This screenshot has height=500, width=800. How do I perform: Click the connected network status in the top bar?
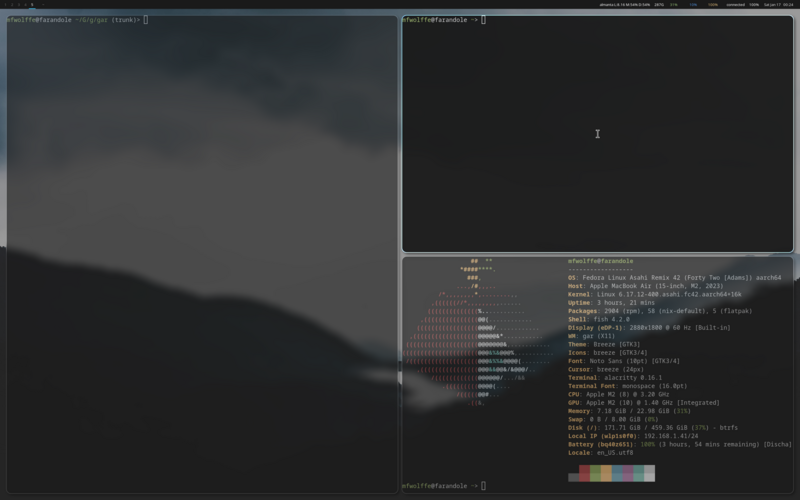point(736,5)
